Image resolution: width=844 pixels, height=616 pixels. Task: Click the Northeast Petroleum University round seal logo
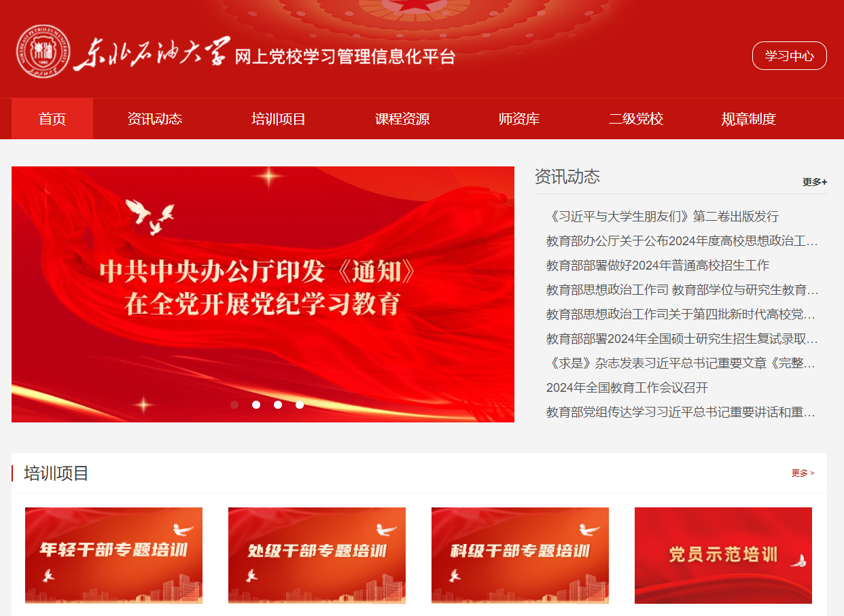click(43, 52)
